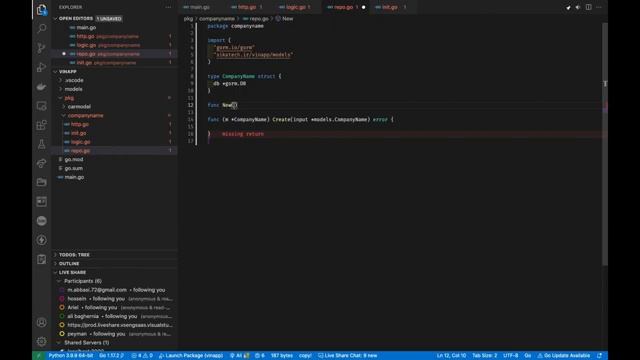Screen dimensions: 640x360
Task: Select participant ali baghernia
Action: click(114, 316)
